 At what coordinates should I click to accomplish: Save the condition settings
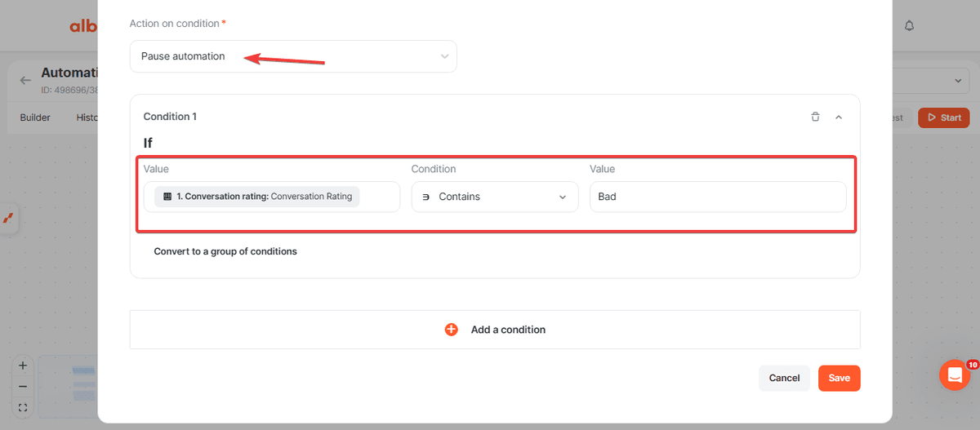[839, 378]
